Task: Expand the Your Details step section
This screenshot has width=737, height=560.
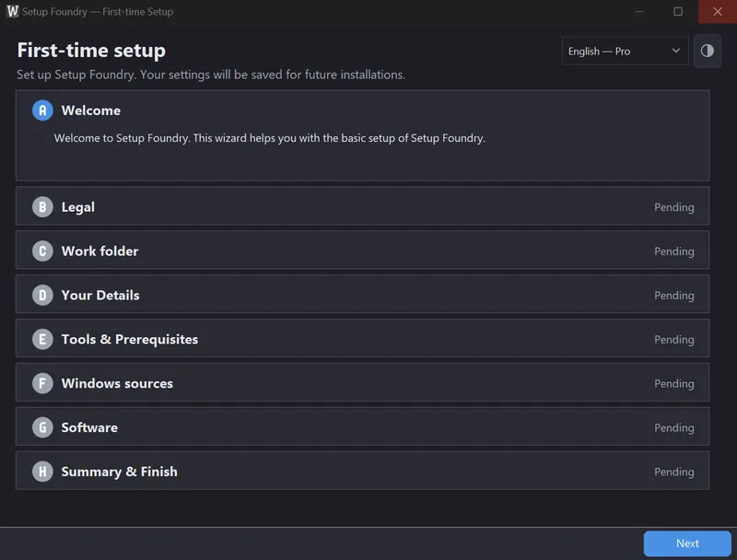Action: [x=362, y=295]
